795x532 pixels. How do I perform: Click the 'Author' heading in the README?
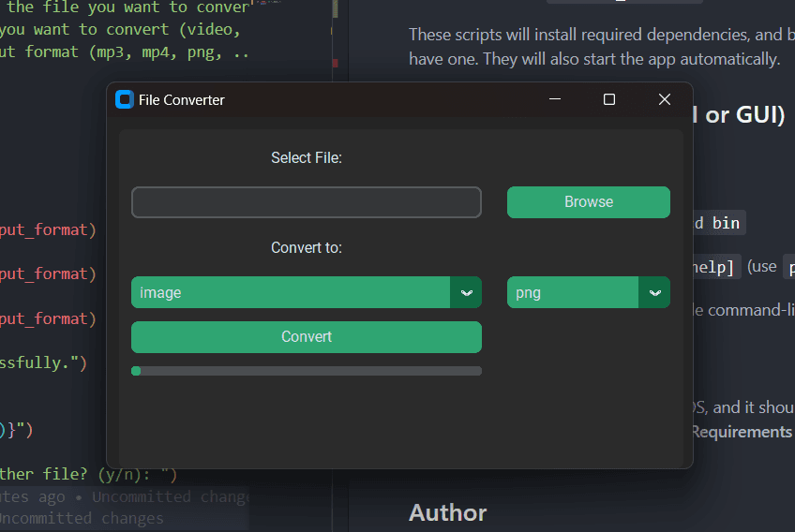point(447,512)
